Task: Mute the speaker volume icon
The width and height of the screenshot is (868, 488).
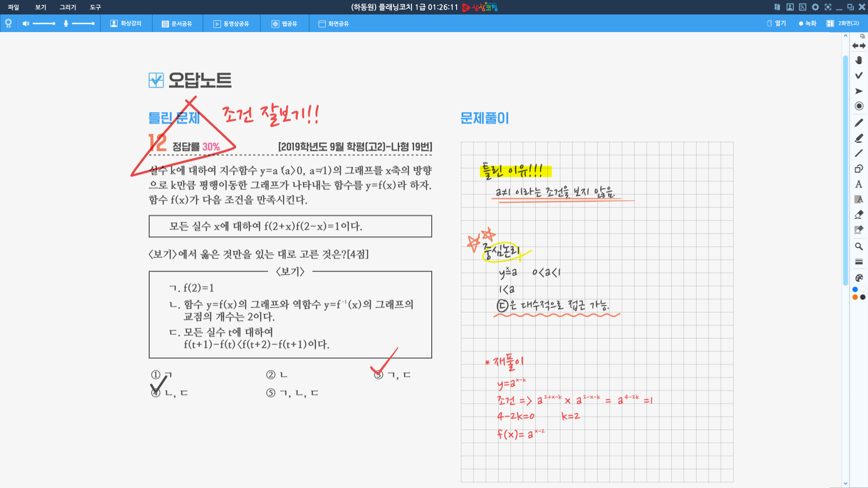Action: tap(26, 23)
